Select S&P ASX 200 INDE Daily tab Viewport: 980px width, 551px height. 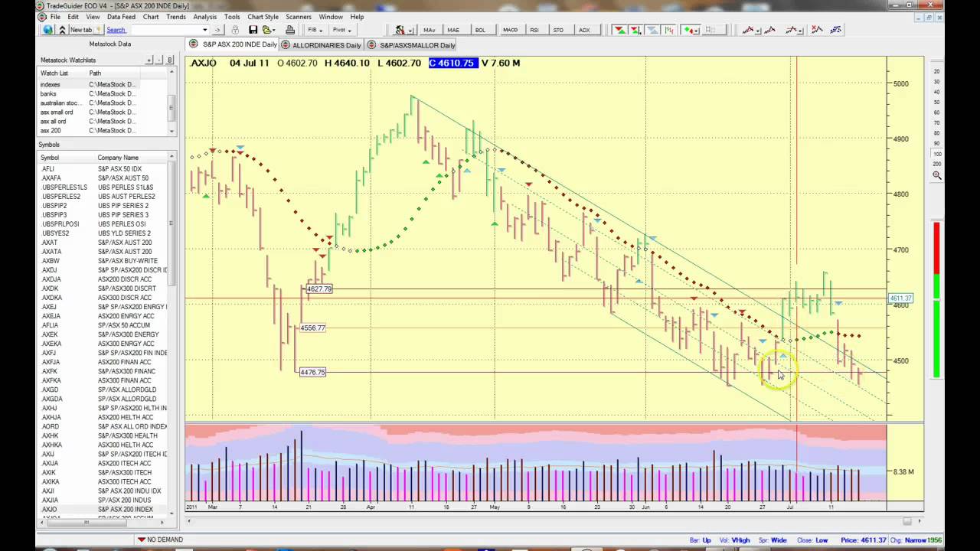(x=233, y=45)
